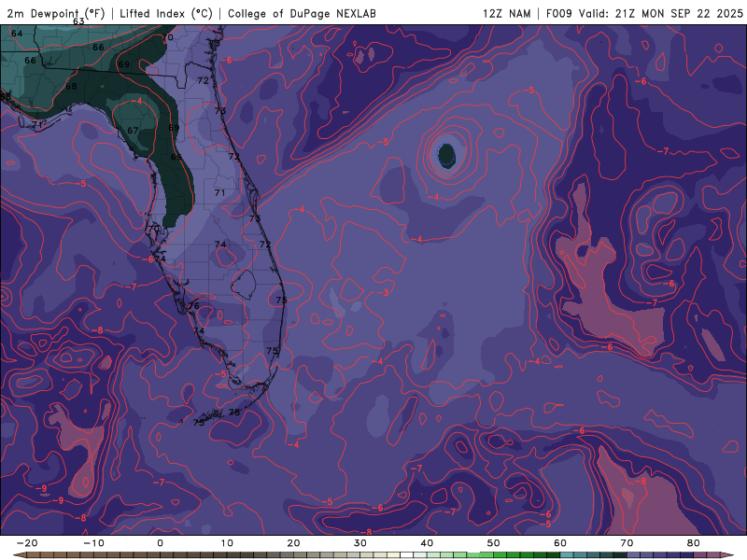The height and width of the screenshot is (560, 747).
Task: Click the 0 label on the color scale
Action: [x=160, y=543]
